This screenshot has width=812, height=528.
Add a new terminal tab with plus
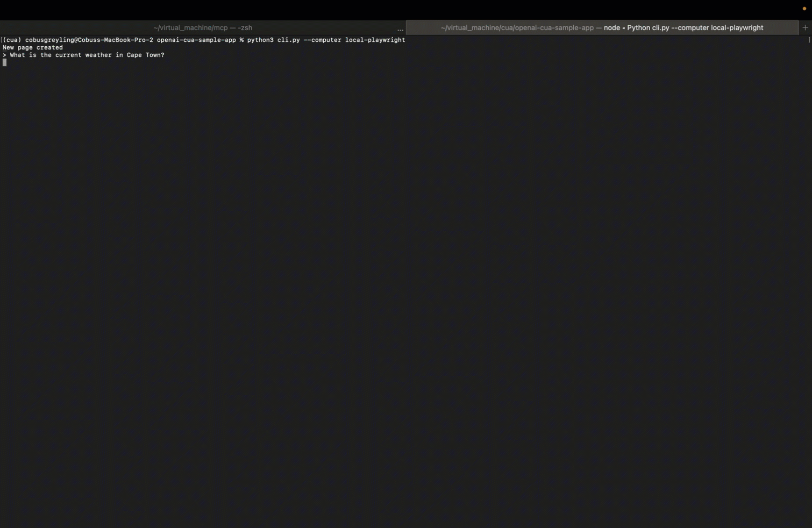(805, 27)
